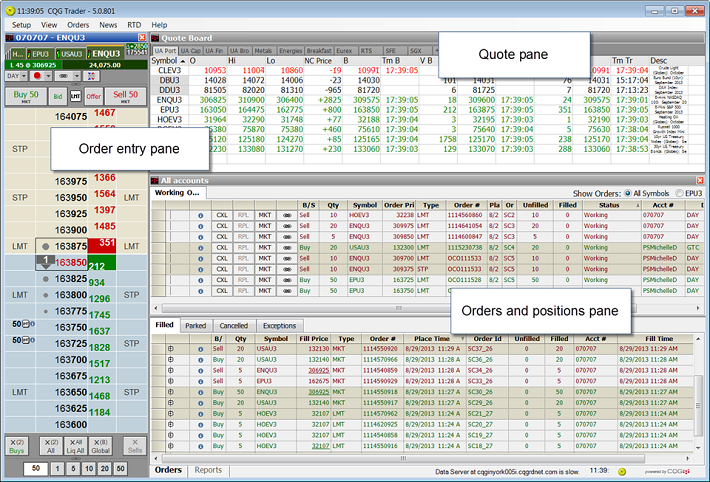The width and height of the screenshot is (710, 482).
Task: Click the yellow connection status icon
Action: point(622,472)
